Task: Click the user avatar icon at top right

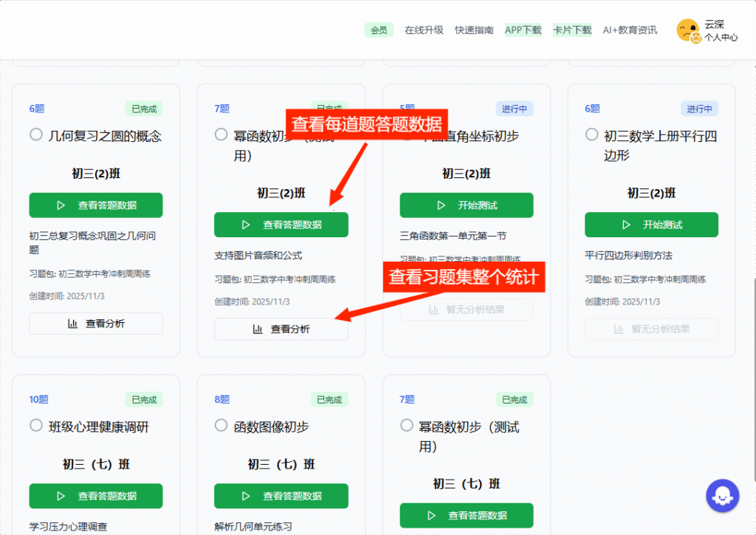Action: click(x=687, y=30)
